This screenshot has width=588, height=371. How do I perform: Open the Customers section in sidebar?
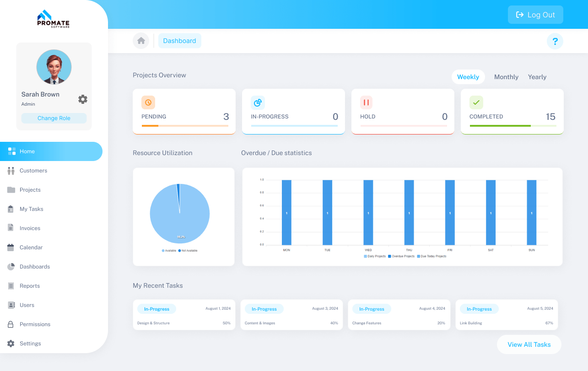[x=33, y=171]
